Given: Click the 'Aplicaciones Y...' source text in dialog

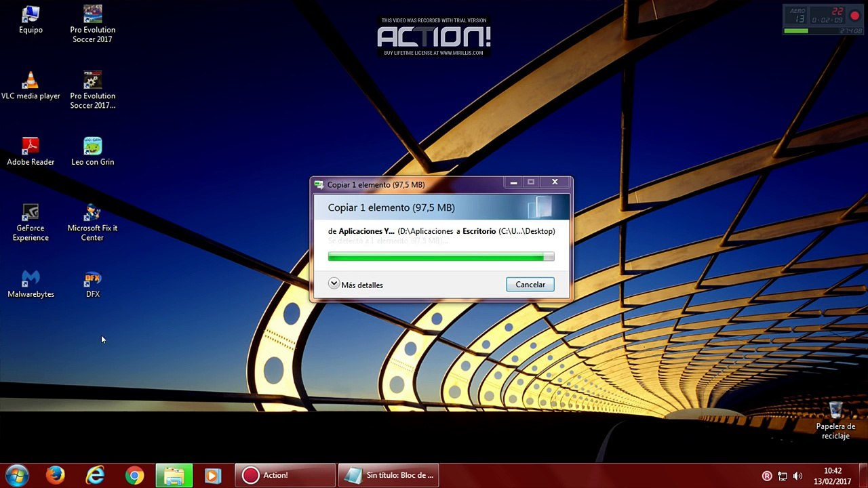Looking at the screenshot, I should pyautogui.click(x=366, y=231).
